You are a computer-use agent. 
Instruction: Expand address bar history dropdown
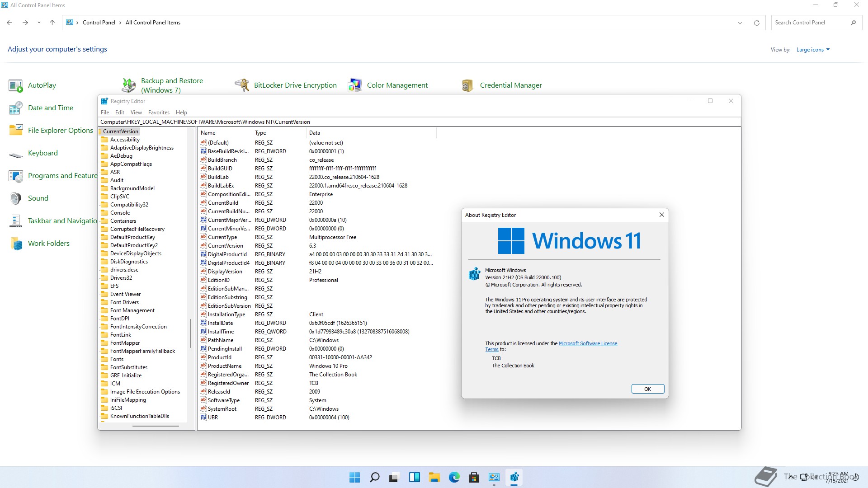click(740, 23)
